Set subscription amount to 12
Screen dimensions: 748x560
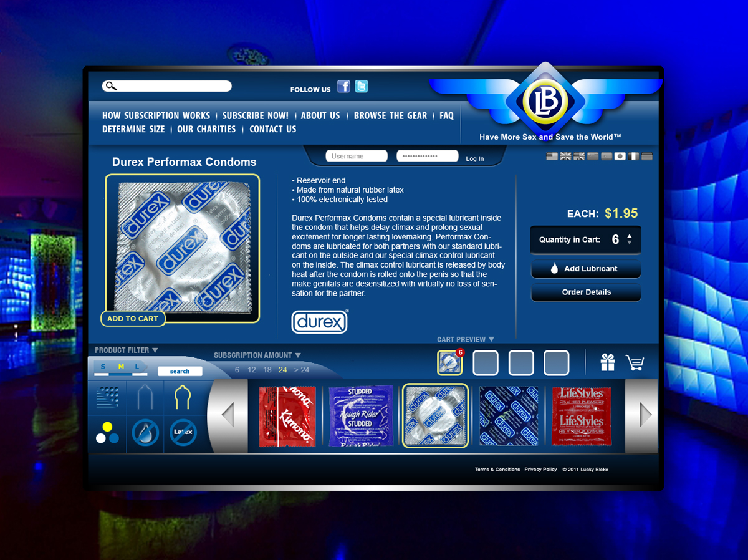point(252,370)
